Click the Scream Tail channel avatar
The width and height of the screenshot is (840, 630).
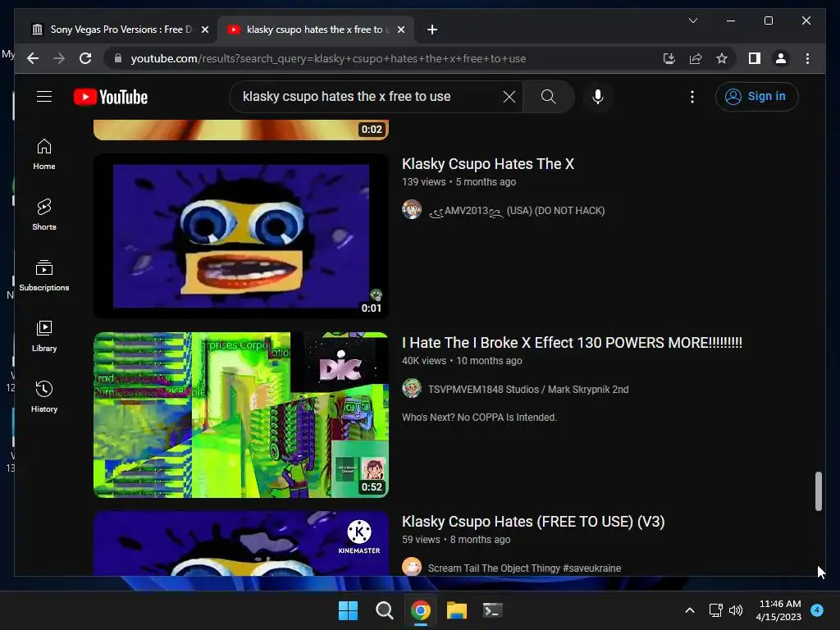tap(412, 567)
